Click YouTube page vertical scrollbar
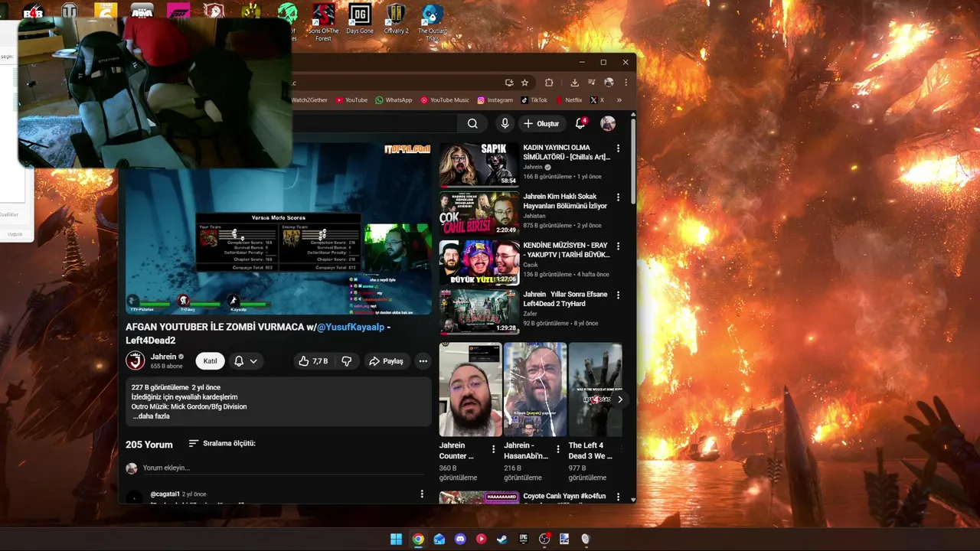The image size is (980, 551). pyautogui.click(x=633, y=161)
